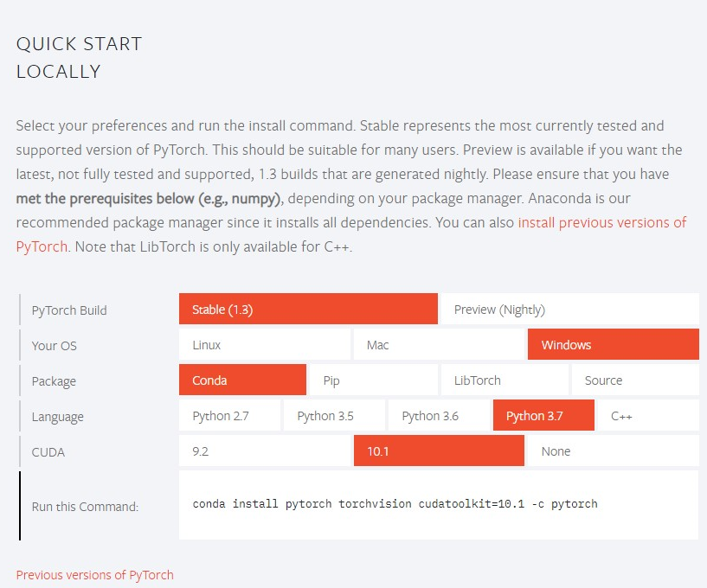Choose Source as the package
The height and width of the screenshot is (588, 707).
pyautogui.click(x=634, y=380)
